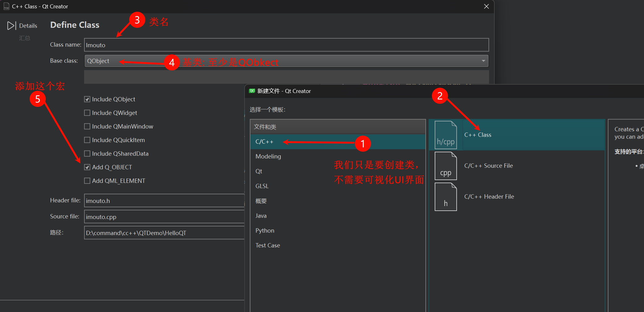
Task: Open the Base class dropdown arrow
Action: (x=483, y=61)
